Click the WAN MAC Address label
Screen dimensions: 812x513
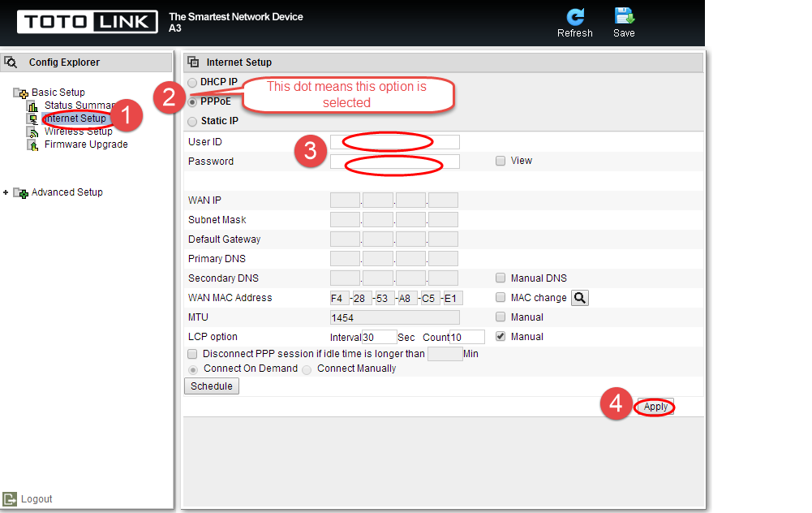(230, 297)
